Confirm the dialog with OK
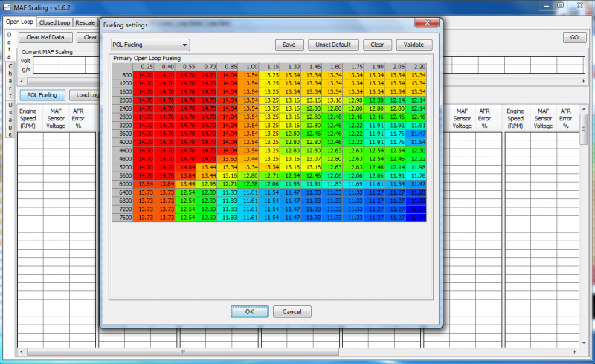The height and width of the screenshot is (364, 595). (x=249, y=312)
